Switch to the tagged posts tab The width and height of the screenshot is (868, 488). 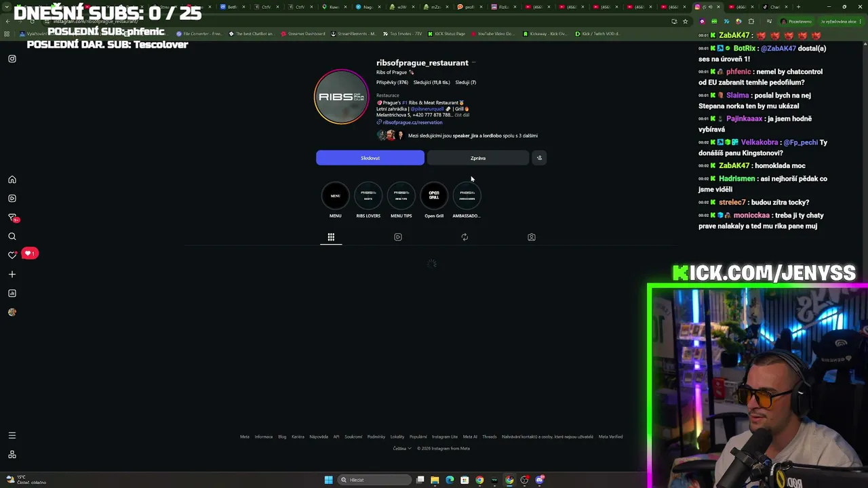532,237
